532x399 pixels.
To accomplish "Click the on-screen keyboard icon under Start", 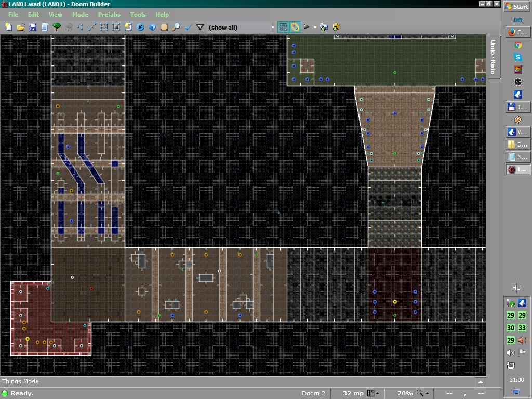I will coord(518,20).
